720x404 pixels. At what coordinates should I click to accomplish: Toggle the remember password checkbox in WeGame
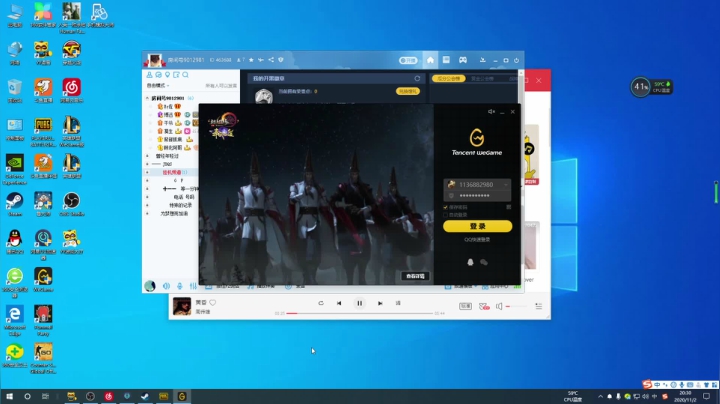[445, 208]
